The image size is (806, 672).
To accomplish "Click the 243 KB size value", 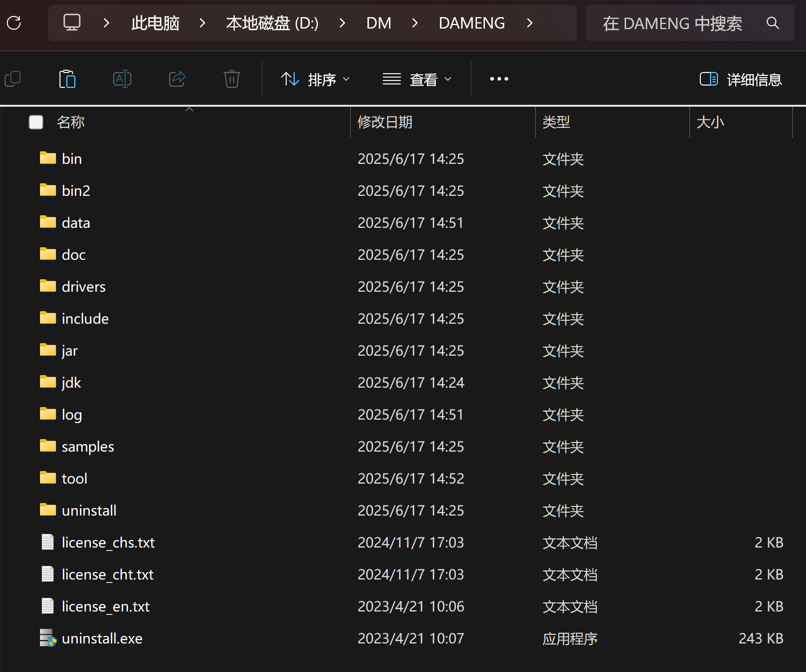I will tap(761, 638).
